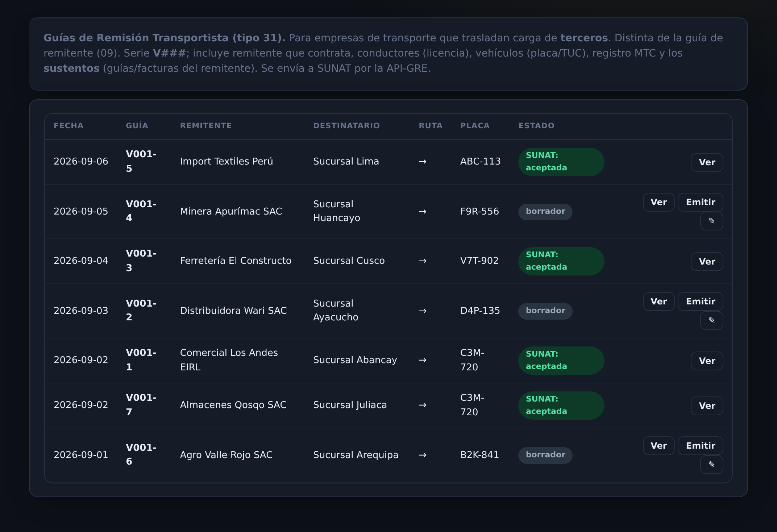Emit guide V001-2 to SUNAT
Image resolution: width=777 pixels, height=532 pixels.
tap(700, 302)
